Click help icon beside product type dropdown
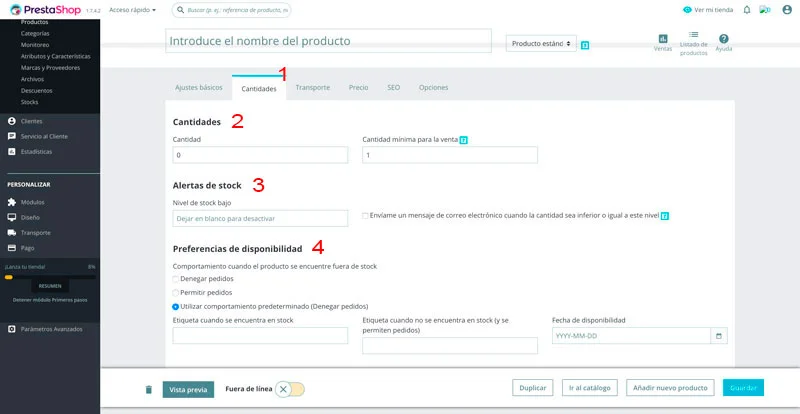 [x=585, y=45]
